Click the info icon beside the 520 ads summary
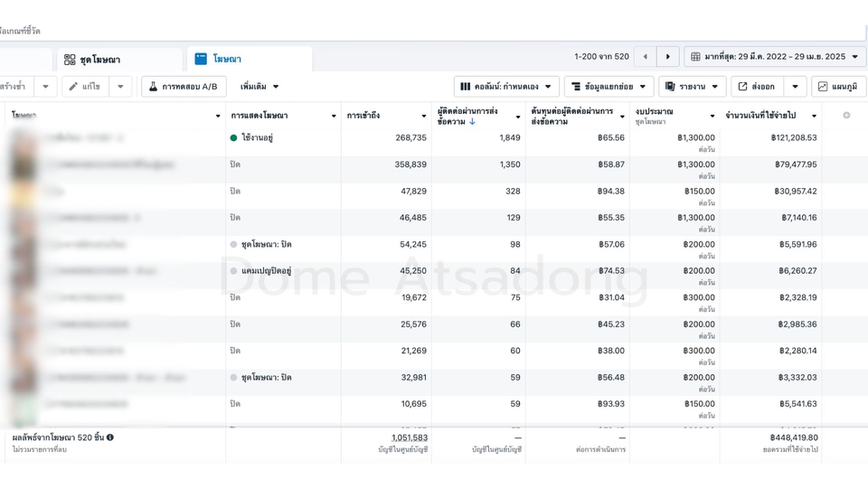Image resolution: width=868 pixels, height=488 pixels. pyautogui.click(x=110, y=437)
